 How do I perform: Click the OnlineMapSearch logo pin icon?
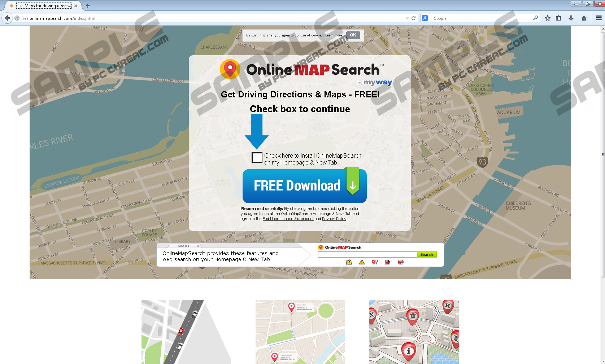point(230,69)
